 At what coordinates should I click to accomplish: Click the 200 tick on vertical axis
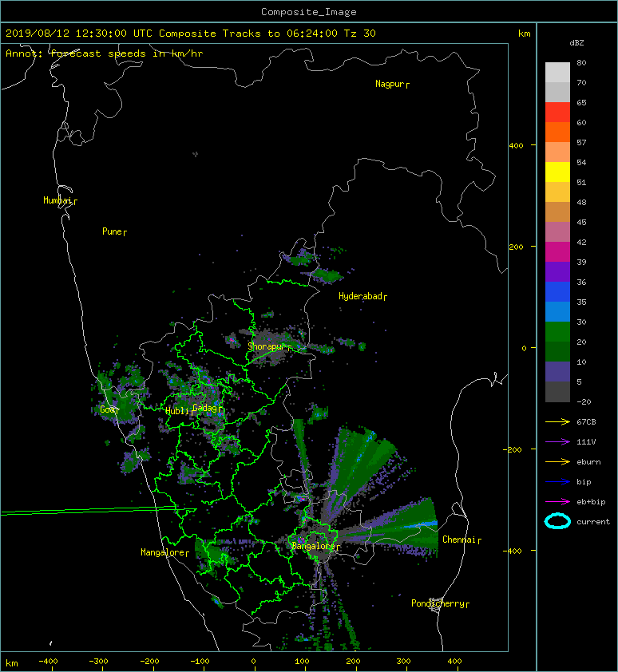[516, 247]
